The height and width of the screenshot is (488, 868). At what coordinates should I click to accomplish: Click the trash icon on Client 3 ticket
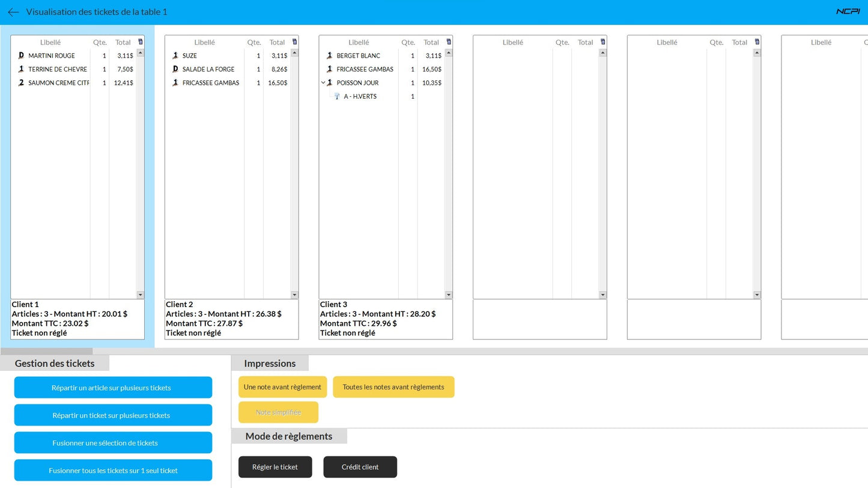[449, 41]
